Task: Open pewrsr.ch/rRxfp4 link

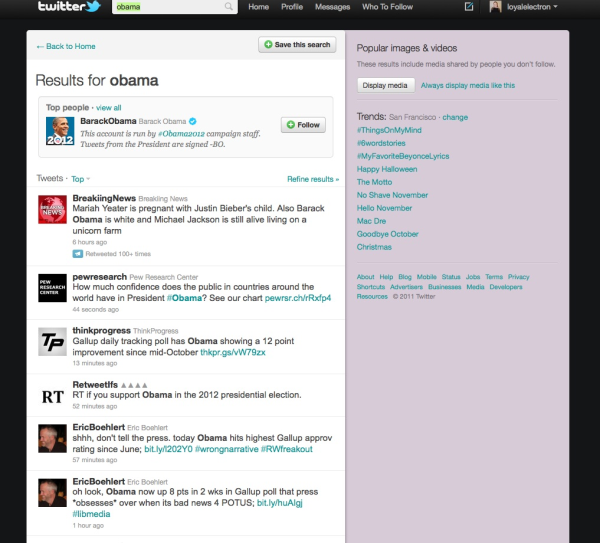Action: [298, 298]
